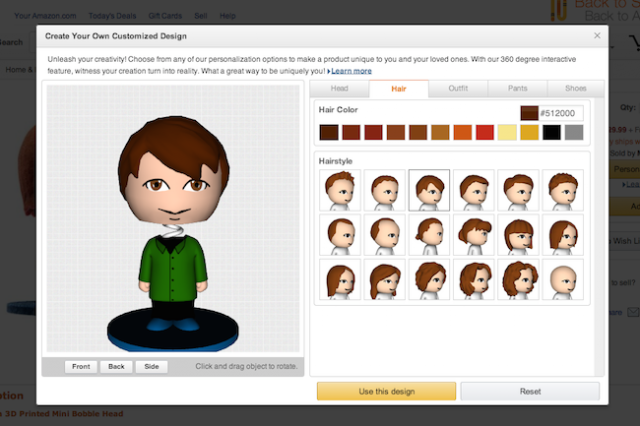The image size is (640, 426).
Task: Select the bob hairstyle with straight bangs
Action: (x=519, y=235)
